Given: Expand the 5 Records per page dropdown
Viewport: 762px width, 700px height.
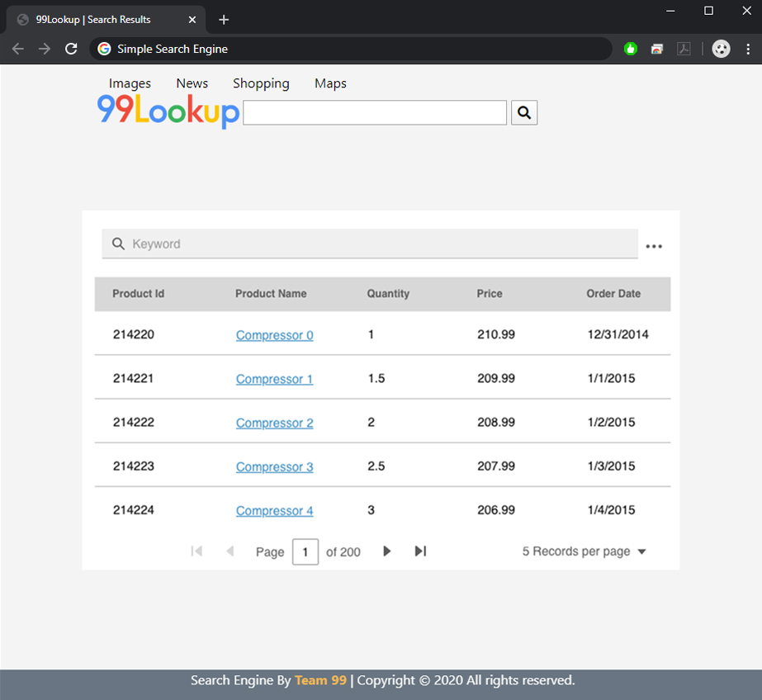Looking at the screenshot, I should [x=584, y=551].
